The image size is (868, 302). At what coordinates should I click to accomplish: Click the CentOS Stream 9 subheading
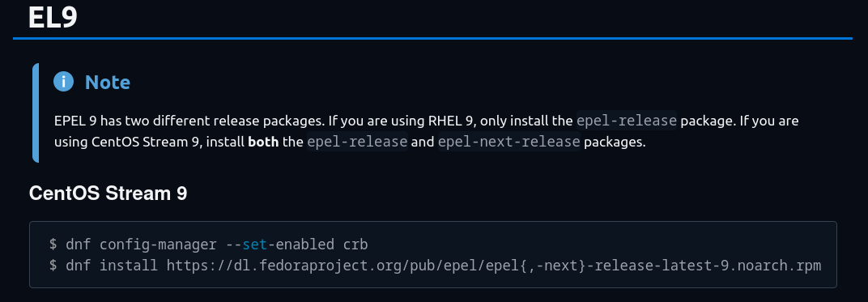[108, 194]
